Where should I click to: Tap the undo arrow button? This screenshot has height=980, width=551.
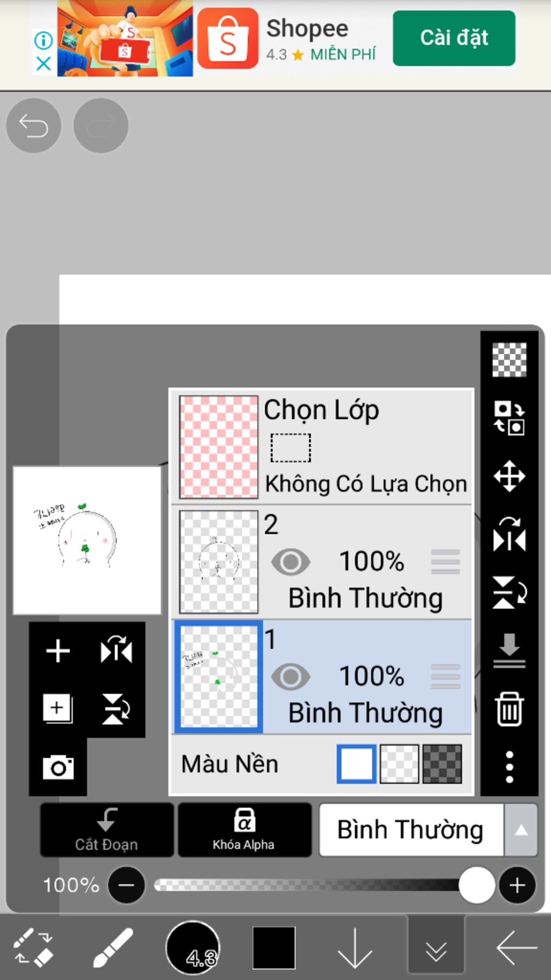click(x=33, y=126)
